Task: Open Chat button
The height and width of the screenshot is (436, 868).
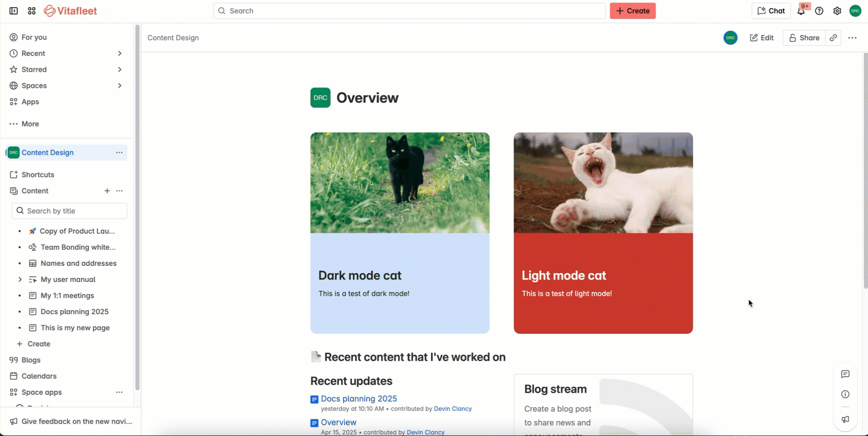Action: [x=771, y=11]
